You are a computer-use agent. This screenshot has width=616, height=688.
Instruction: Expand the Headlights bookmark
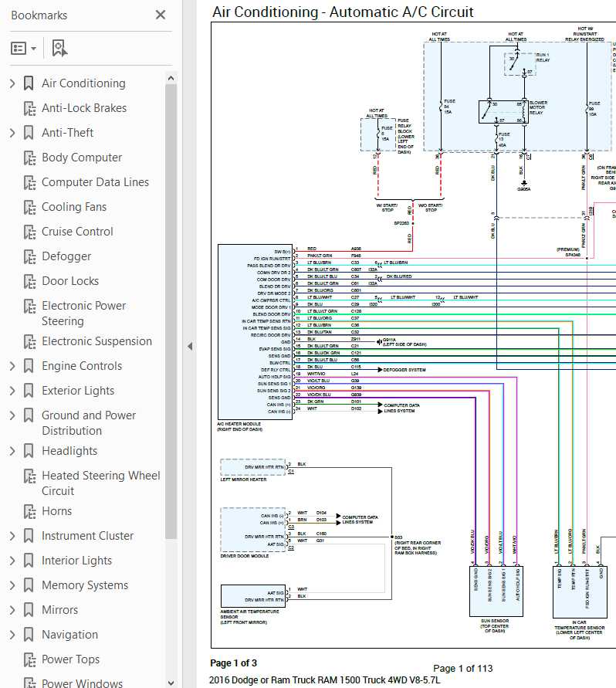coord(12,451)
